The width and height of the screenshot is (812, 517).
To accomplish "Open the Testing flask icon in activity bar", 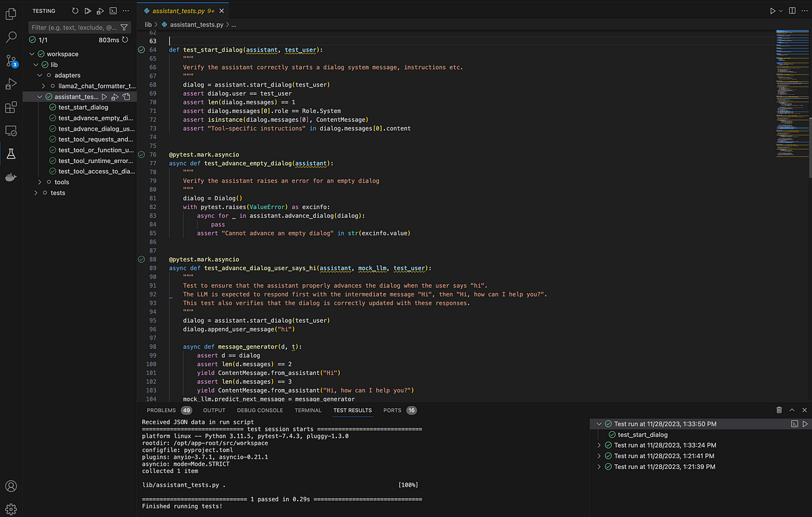I will (11, 153).
